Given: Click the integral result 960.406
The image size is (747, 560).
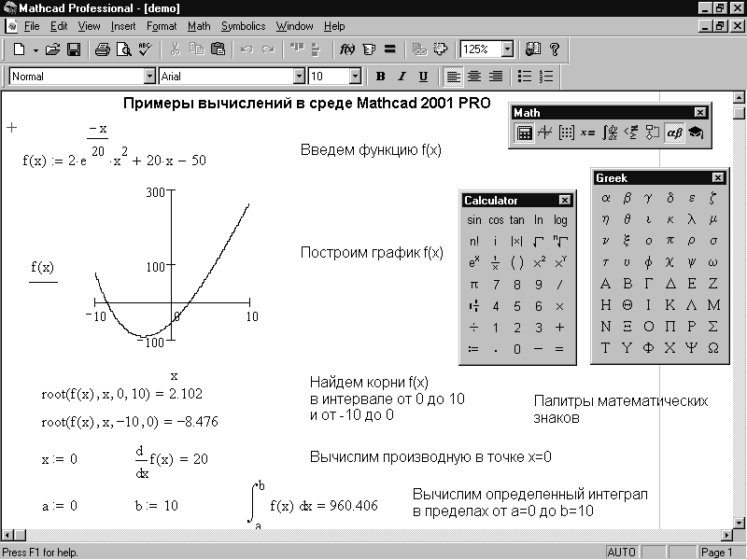Looking at the screenshot, I should (354, 506).
